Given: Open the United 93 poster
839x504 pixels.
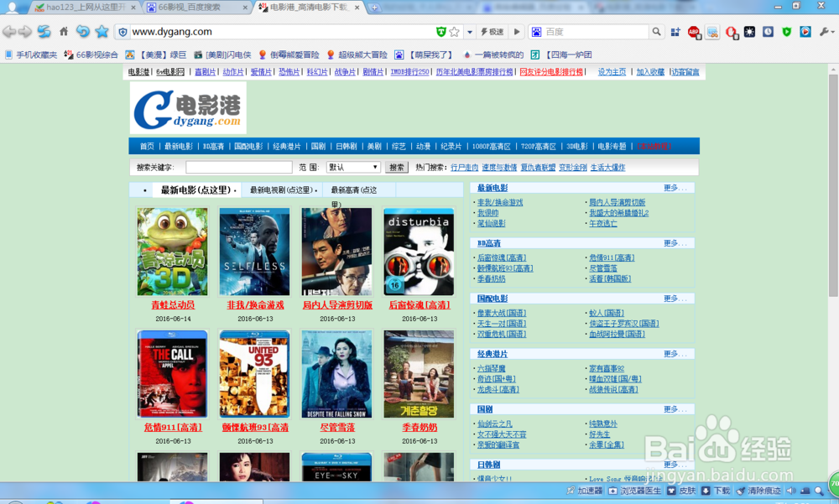Looking at the screenshot, I should 255,374.
